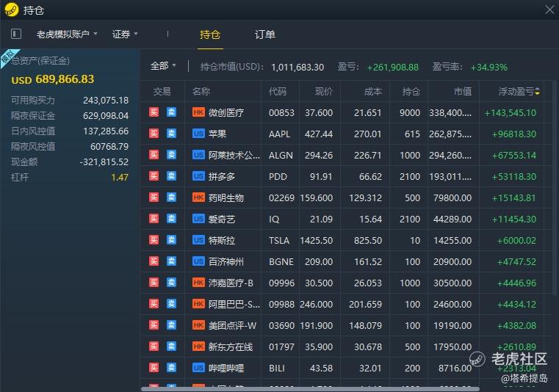Click the TSLA ticker code
559x392 pixels.
pyautogui.click(x=279, y=241)
